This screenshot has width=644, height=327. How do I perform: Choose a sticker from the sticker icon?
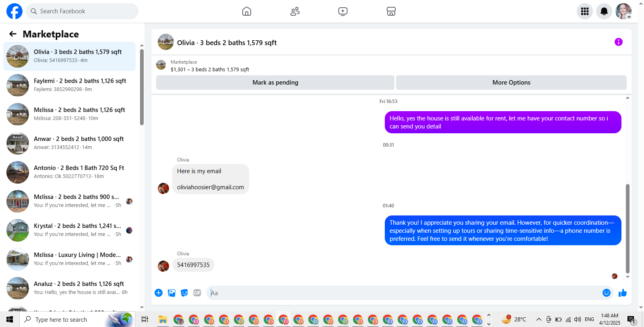click(x=184, y=293)
